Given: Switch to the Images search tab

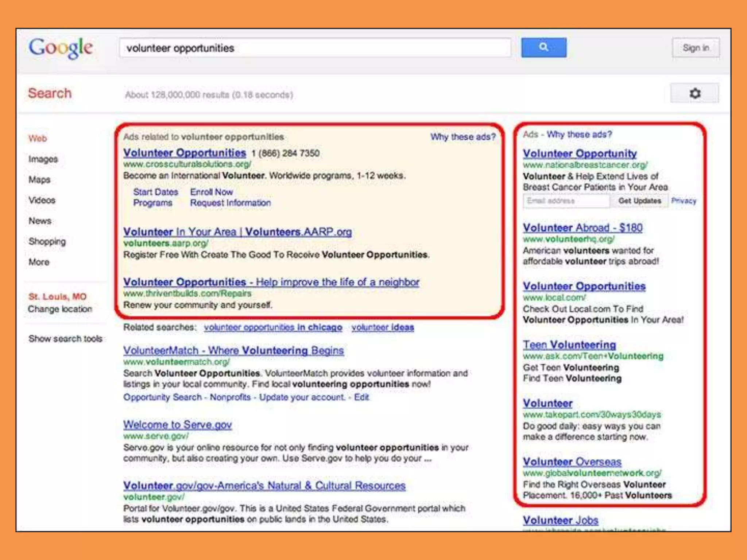Looking at the screenshot, I should pos(43,159).
